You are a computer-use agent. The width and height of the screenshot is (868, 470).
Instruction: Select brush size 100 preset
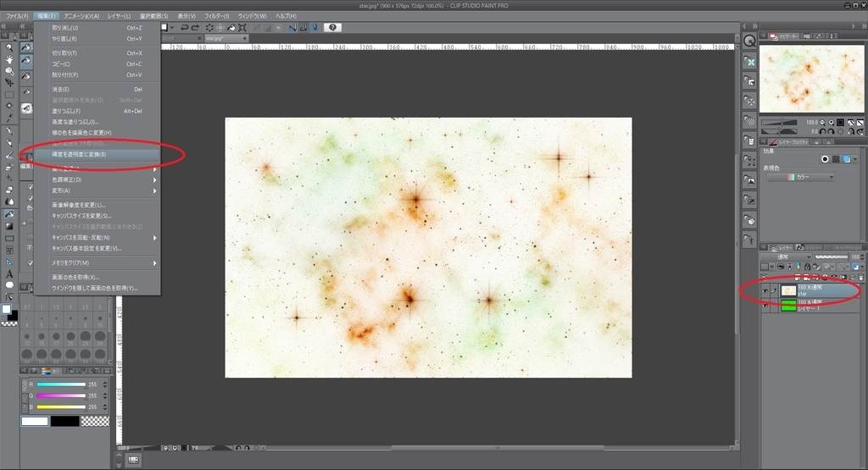point(100,355)
